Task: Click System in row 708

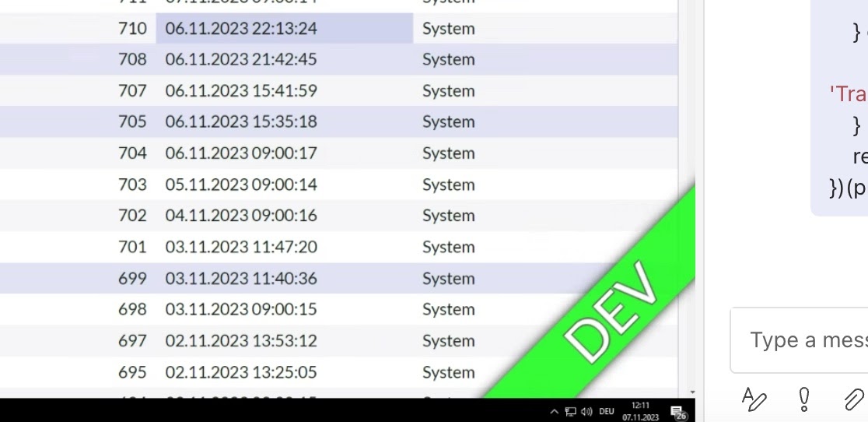Action: 449,60
